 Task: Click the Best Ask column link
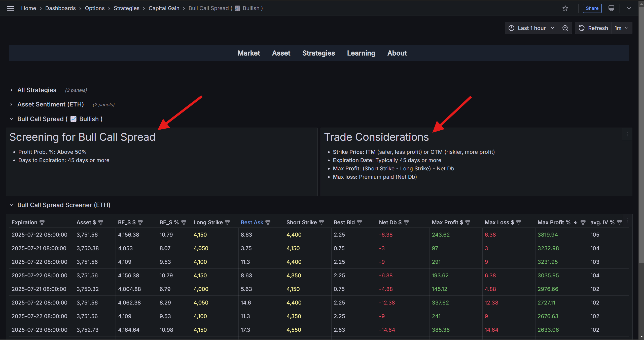[252, 222]
